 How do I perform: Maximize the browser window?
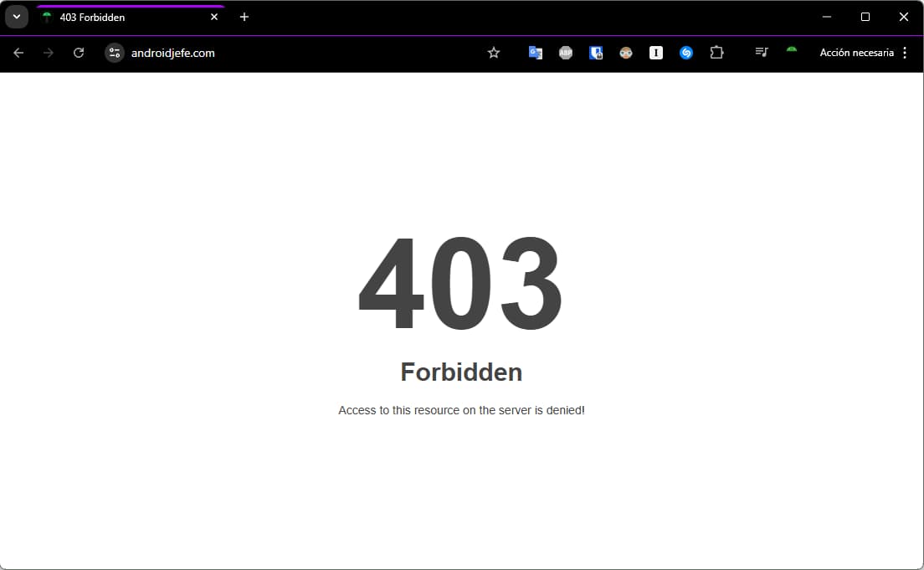click(865, 17)
